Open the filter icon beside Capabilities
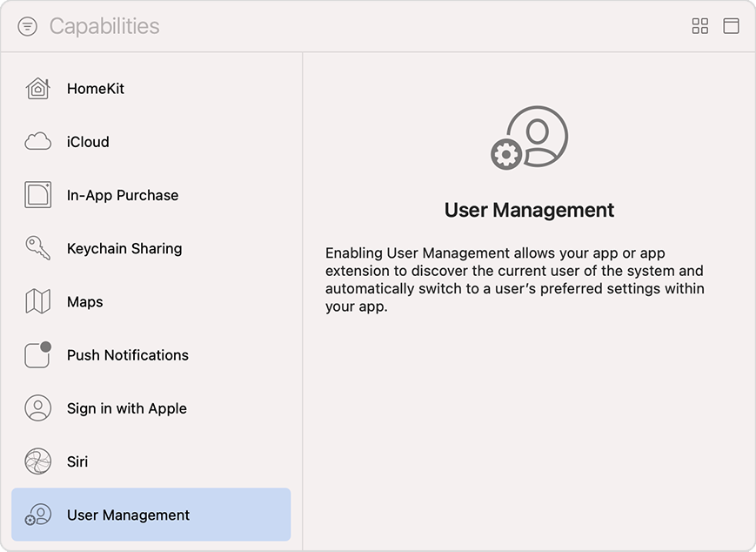The width and height of the screenshot is (756, 552). tap(27, 26)
